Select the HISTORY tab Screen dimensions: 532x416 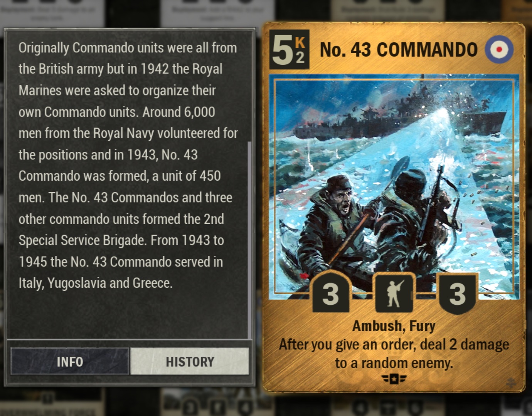click(x=190, y=361)
